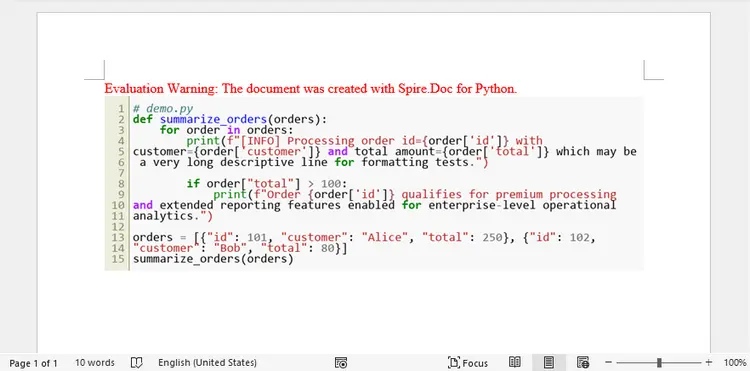Switch to Print Layout view
Viewport: 750px width, 371px height.
pyautogui.click(x=549, y=362)
